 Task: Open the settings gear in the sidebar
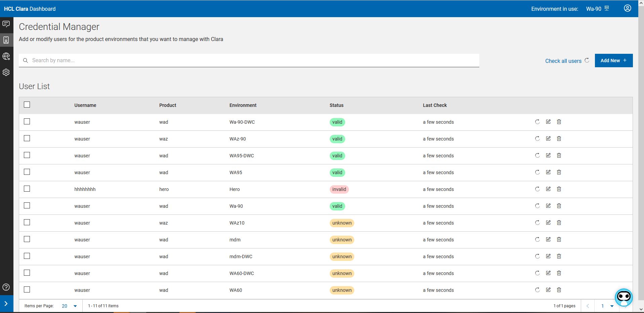(6, 72)
